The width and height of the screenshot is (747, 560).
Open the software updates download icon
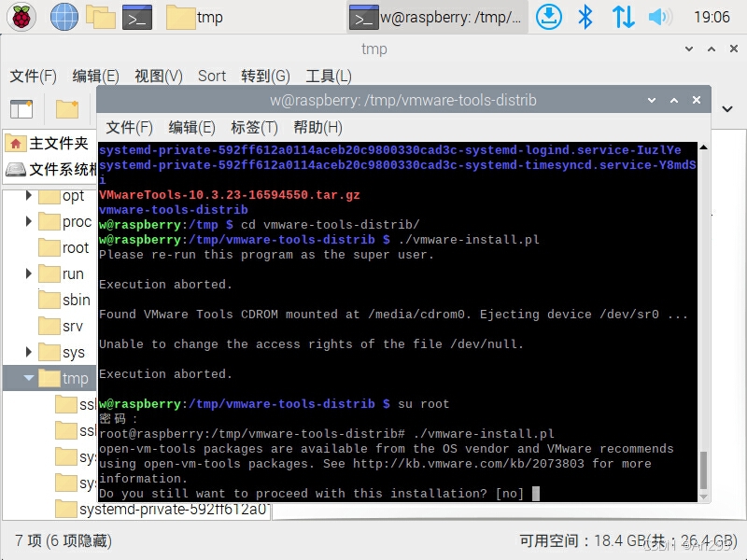point(549,17)
